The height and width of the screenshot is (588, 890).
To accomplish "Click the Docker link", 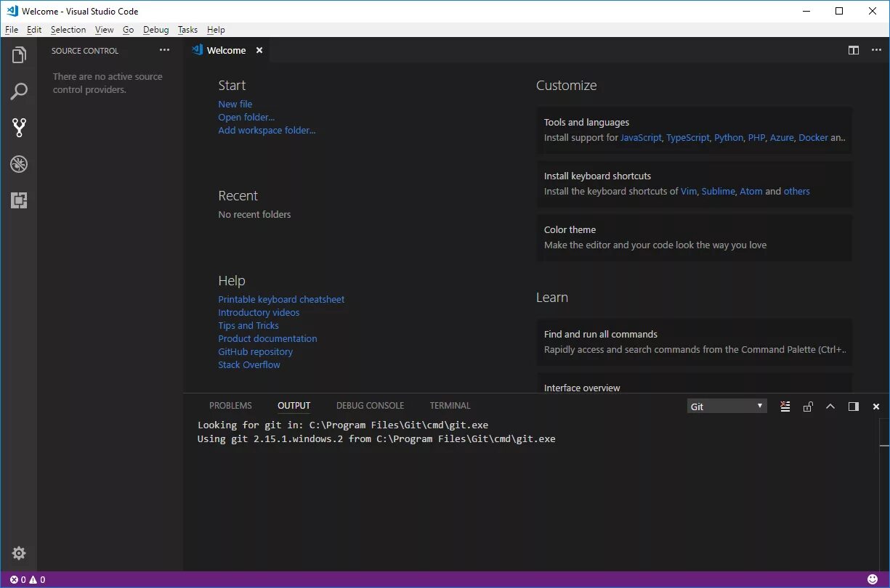I will pos(813,137).
